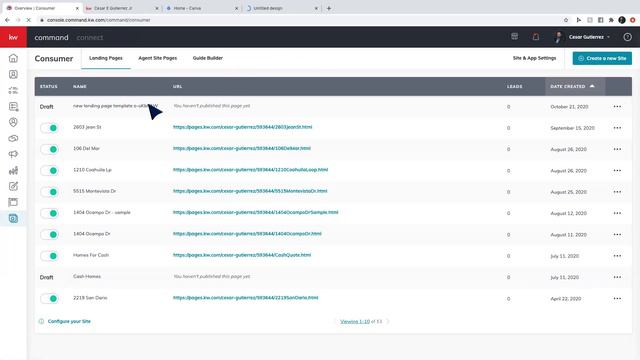Open options menu for 1210 Coahuila Lp row
Screen dimensions: 640x360
click(617, 171)
